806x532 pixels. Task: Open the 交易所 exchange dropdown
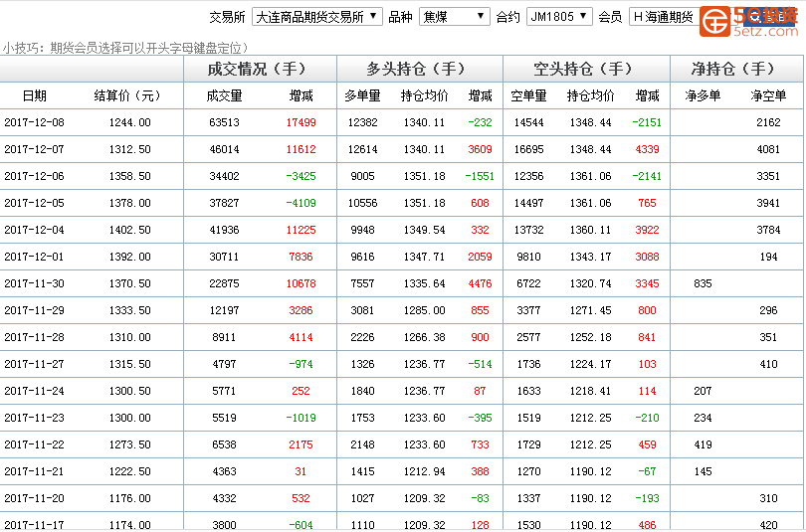coord(317,17)
